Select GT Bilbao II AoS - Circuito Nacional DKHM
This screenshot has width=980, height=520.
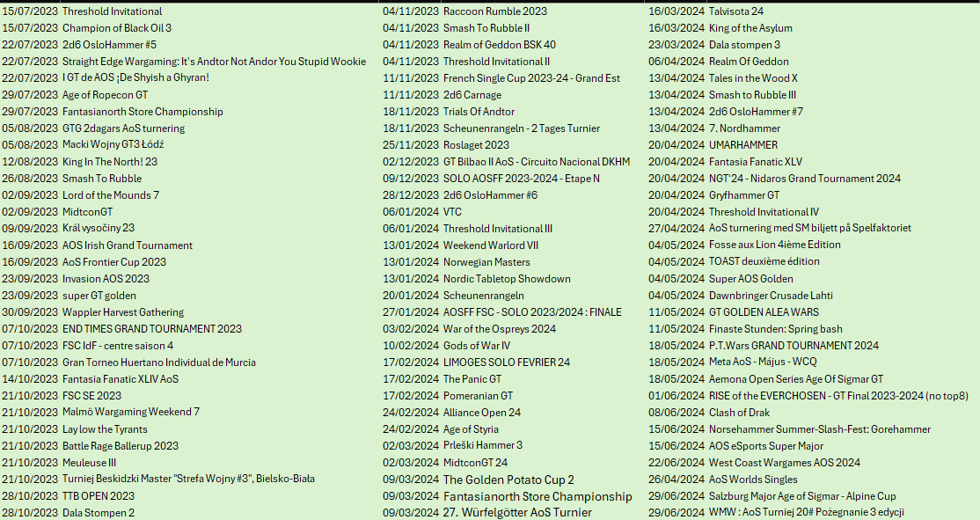537,162
